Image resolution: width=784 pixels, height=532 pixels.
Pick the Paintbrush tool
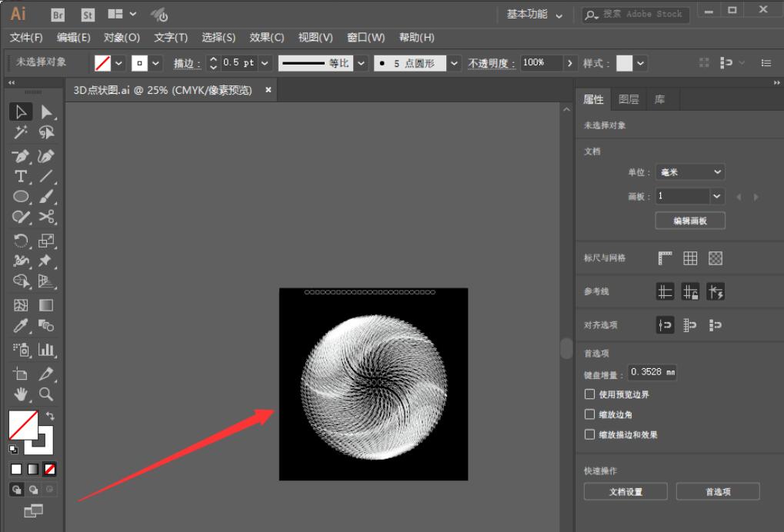[x=46, y=196]
